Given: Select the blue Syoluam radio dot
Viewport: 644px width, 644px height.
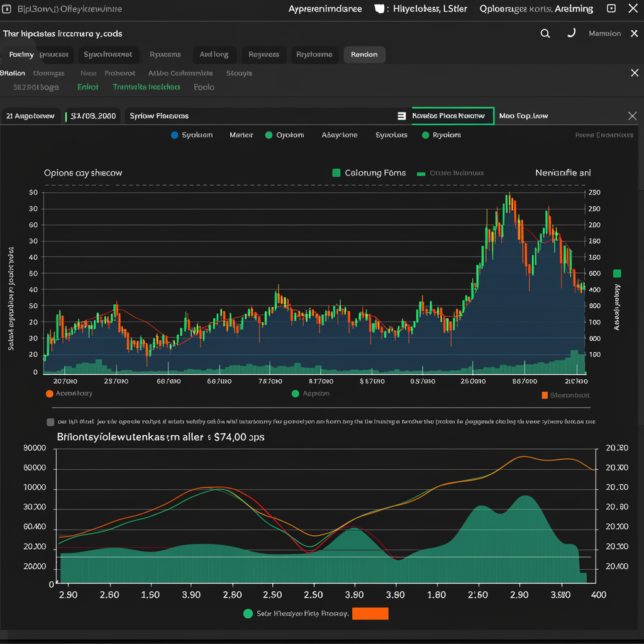Looking at the screenshot, I should pos(174,135).
